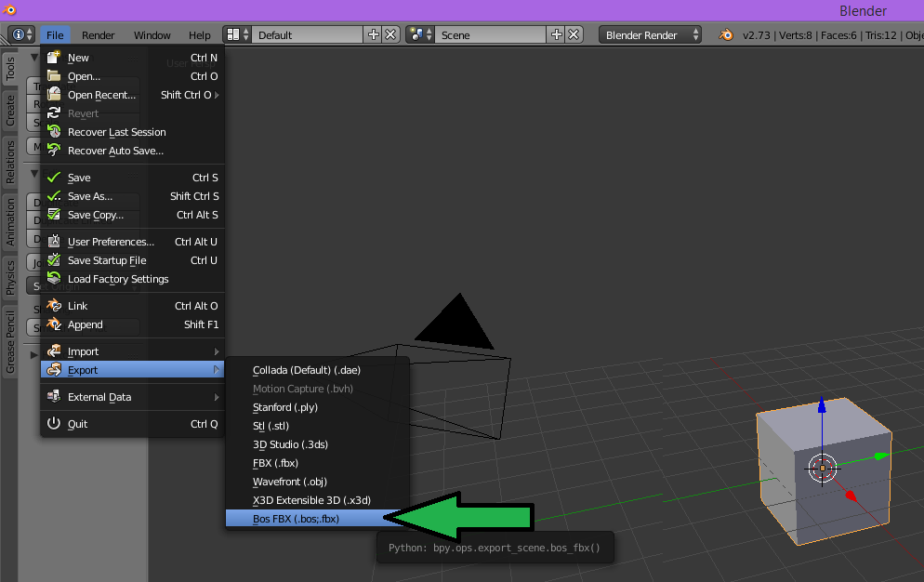
Task: Click the Blender logo next to version
Action: point(726,34)
